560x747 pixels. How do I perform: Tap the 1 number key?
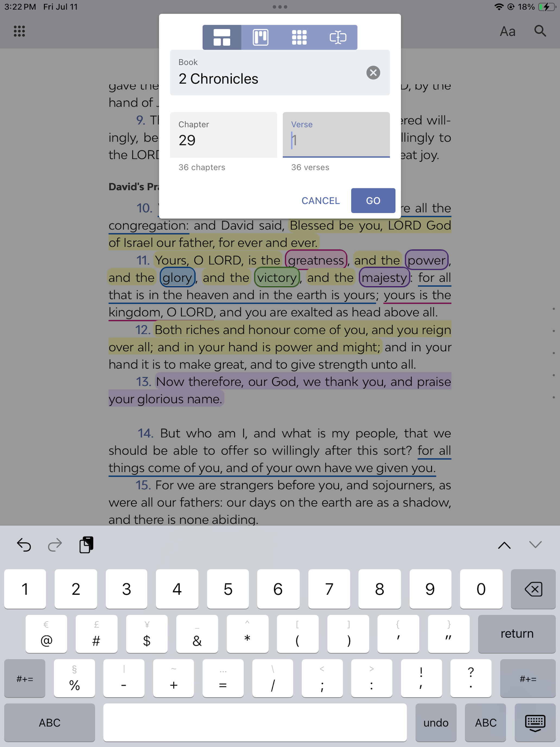(x=25, y=589)
